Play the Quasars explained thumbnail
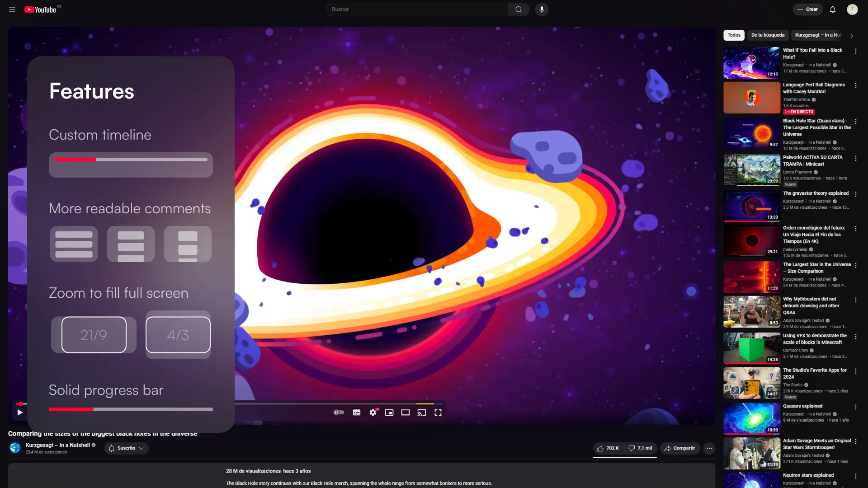 [x=751, y=418]
